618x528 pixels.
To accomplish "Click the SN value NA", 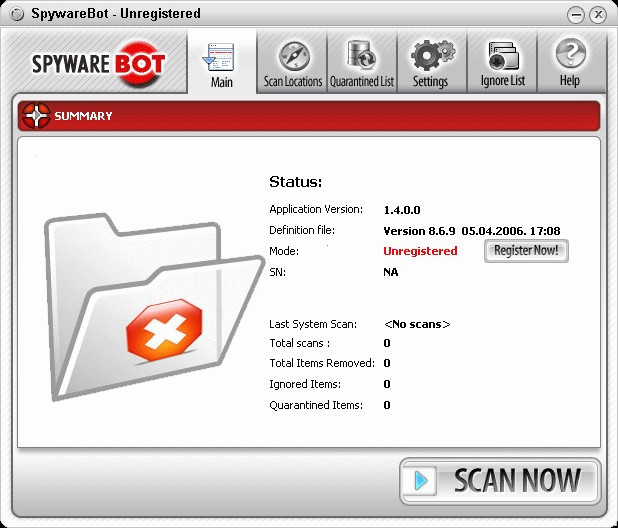I will (x=391, y=272).
